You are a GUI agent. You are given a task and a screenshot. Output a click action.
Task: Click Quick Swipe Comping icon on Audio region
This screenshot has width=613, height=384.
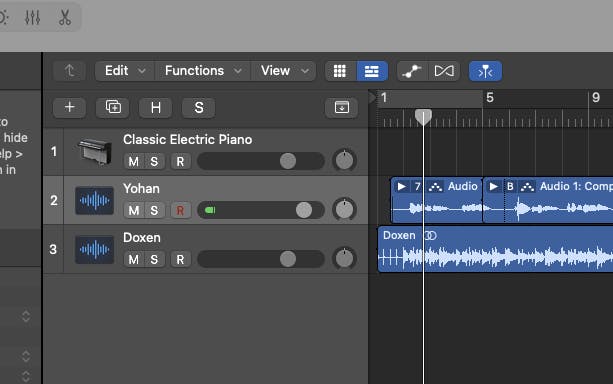tap(435, 187)
